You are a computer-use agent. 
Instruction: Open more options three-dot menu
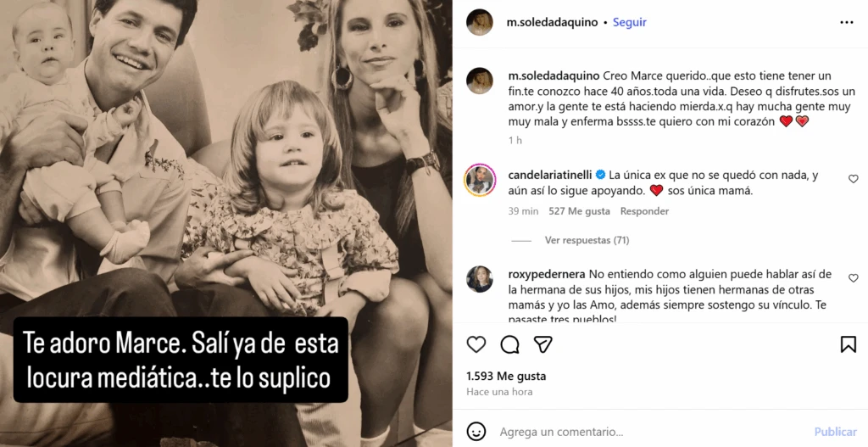click(847, 23)
